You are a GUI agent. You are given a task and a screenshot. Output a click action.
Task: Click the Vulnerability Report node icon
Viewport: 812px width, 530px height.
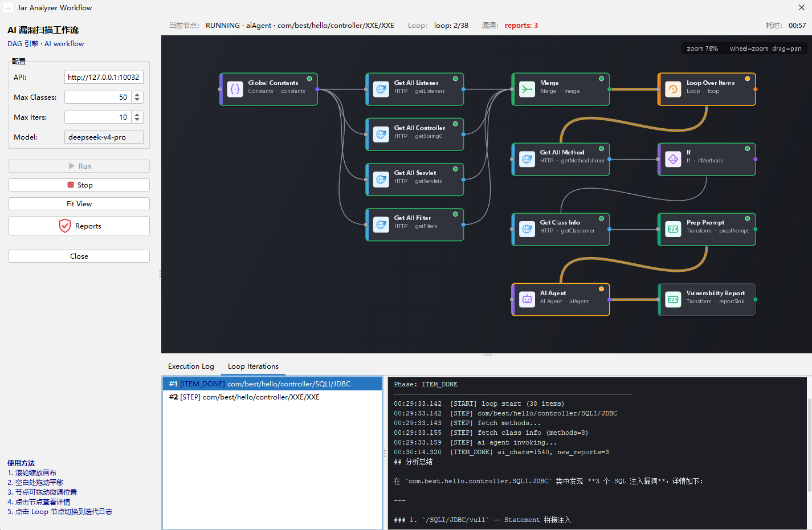[x=673, y=300]
